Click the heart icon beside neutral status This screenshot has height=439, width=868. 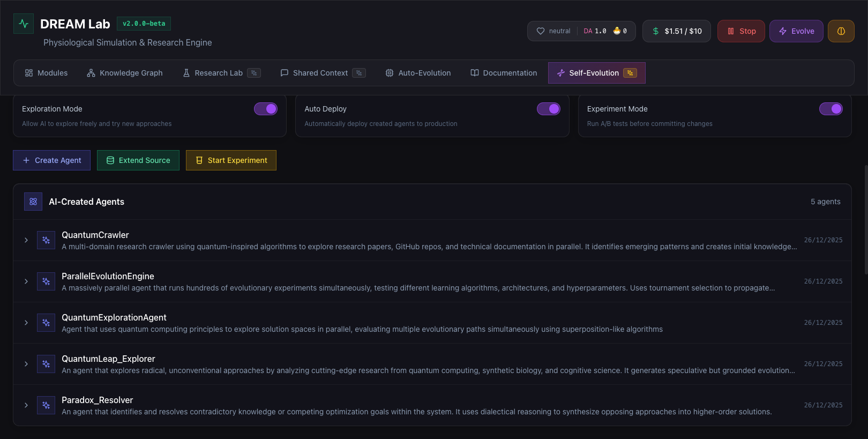coord(541,31)
